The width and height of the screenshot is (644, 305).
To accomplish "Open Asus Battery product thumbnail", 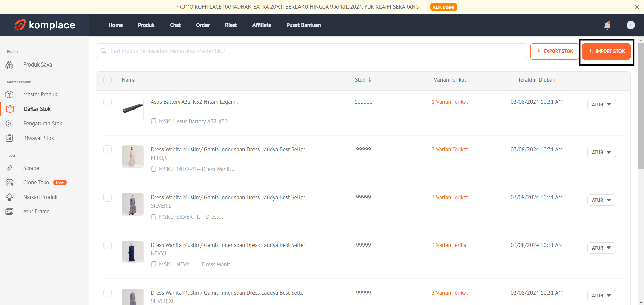I will coord(133,109).
